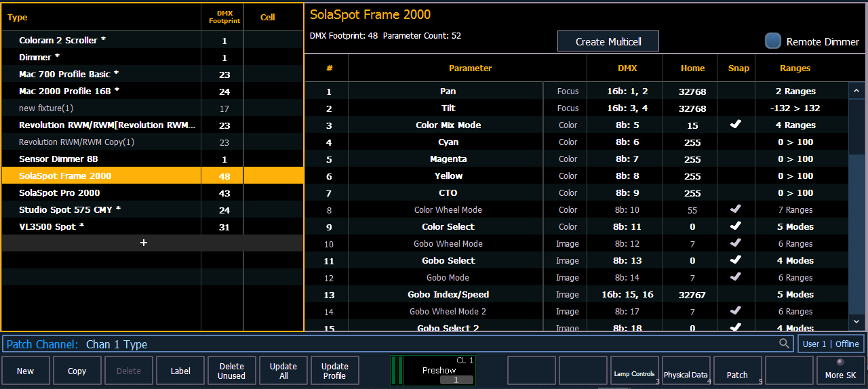The width and height of the screenshot is (868, 389).
Task: Open the Lamp Controls softkey
Action: pyautogui.click(x=635, y=371)
